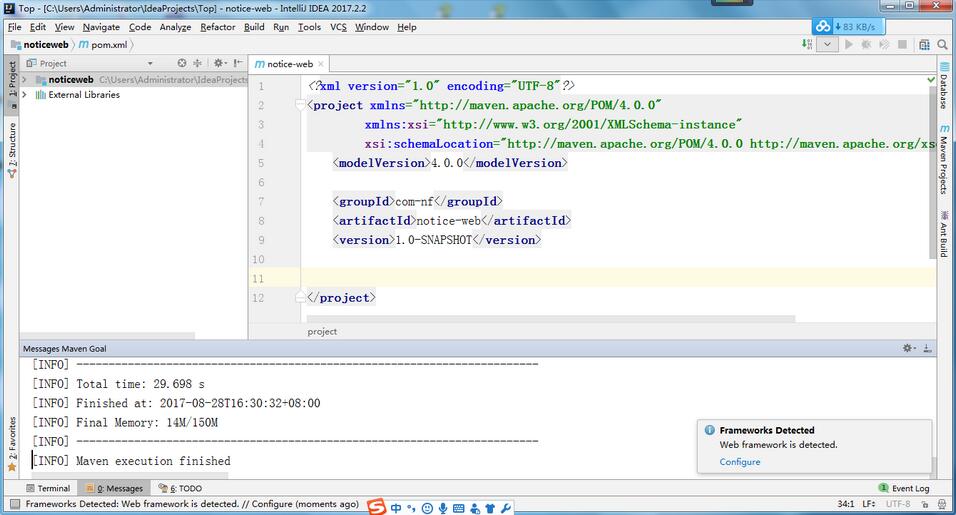Collapse the project tag fold marker line 2
The height and width of the screenshot is (515, 956).
300,105
